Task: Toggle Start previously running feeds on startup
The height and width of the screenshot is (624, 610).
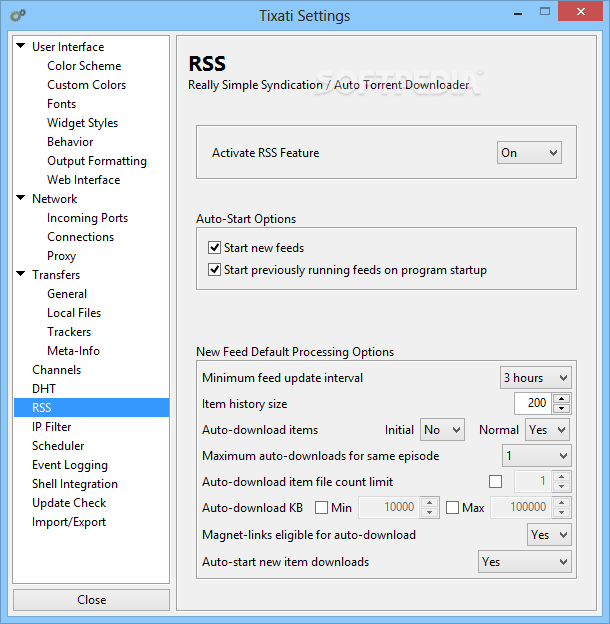Action: pyautogui.click(x=214, y=270)
